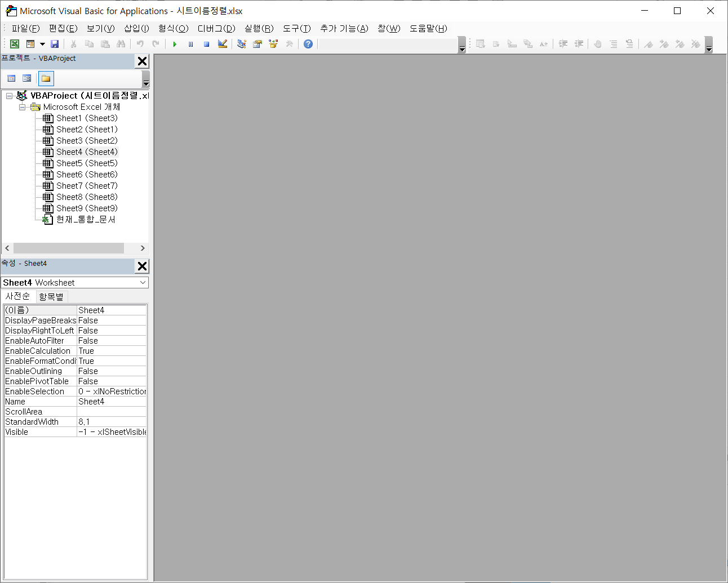Select Sheet1 (Sheet3) in project tree
Viewport: 728px width, 583px height.
pyautogui.click(x=87, y=118)
